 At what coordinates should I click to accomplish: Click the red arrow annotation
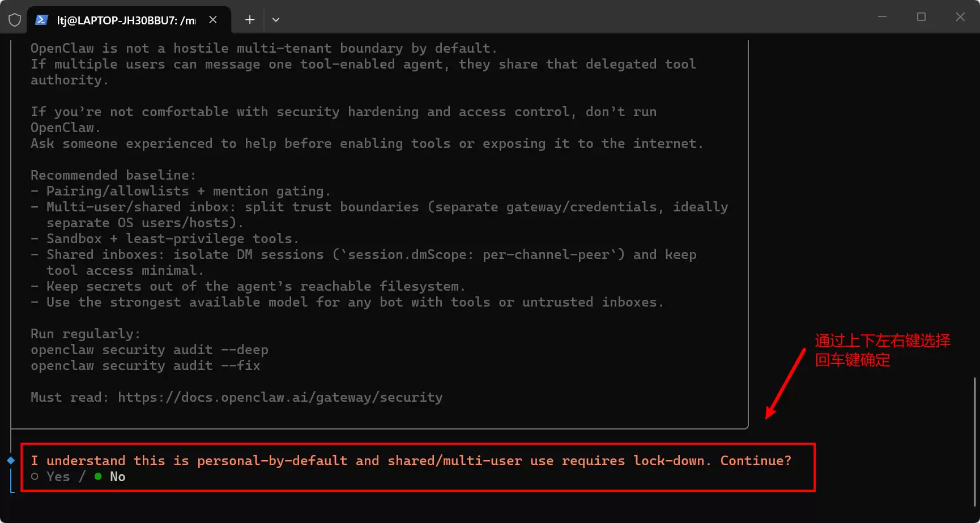coord(785,384)
